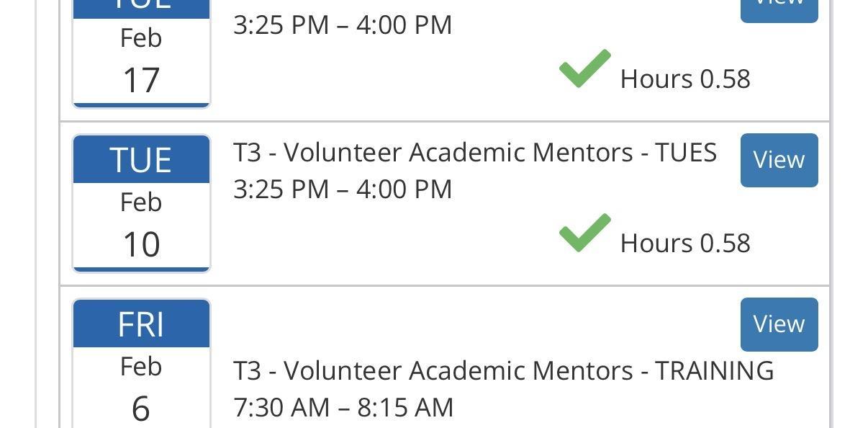This screenshot has width=868, height=428.
Task: Select the TUE header on the Feb 10 date tile
Action: pyautogui.click(x=141, y=160)
